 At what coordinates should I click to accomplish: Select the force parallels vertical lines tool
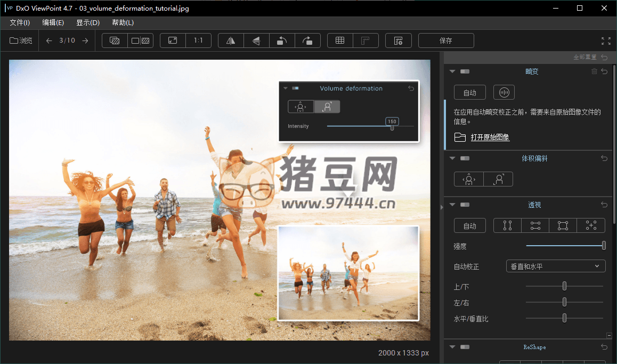(x=507, y=225)
